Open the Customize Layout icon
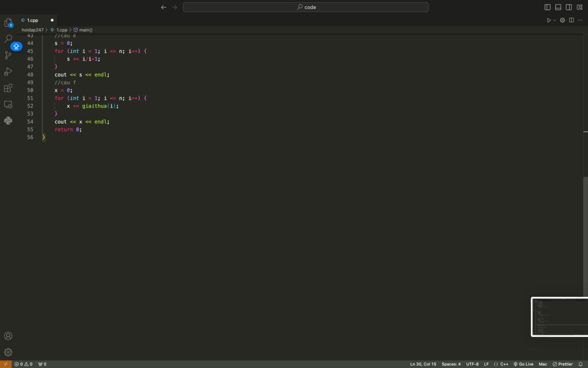This screenshot has width=588, height=368. [x=579, y=7]
